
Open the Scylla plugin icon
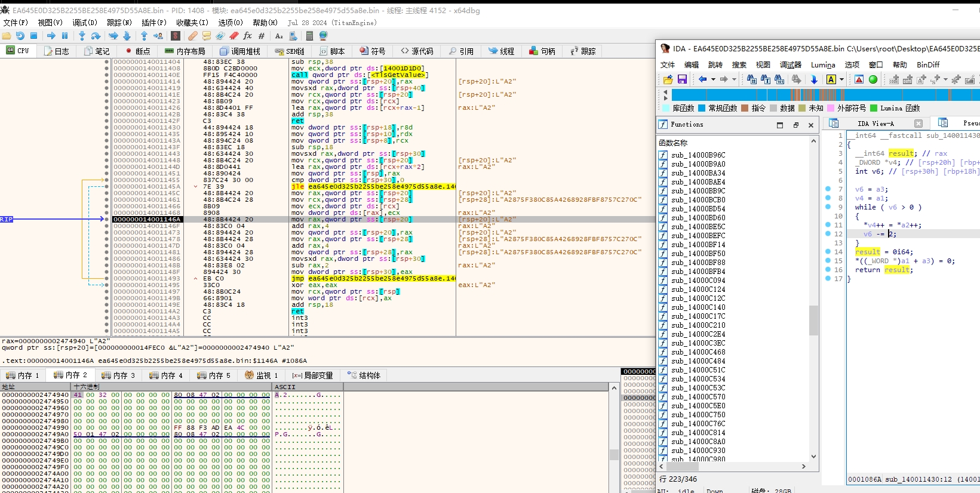tap(175, 36)
